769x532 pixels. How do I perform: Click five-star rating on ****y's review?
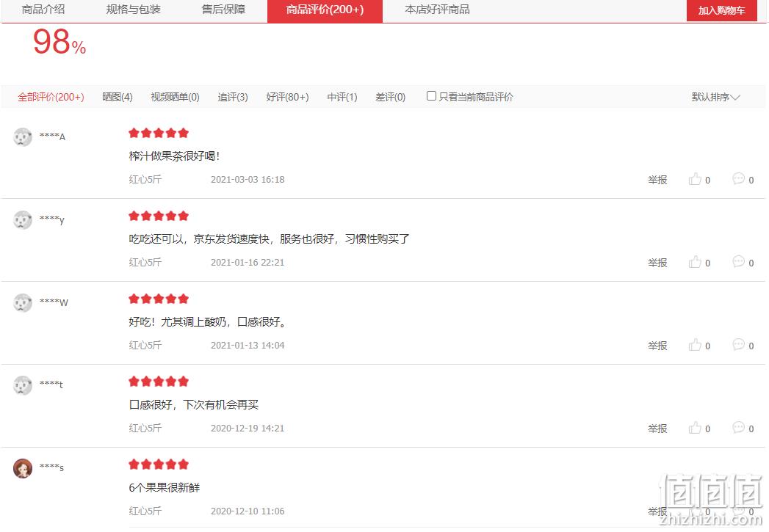coord(159,216)
